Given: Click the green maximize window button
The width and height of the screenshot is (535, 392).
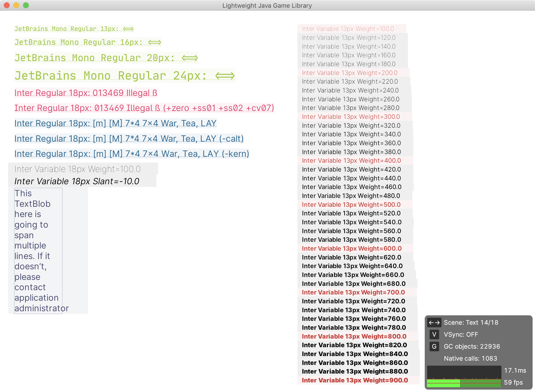Looking at the screenshot, I should pyautogui.click(x=26, y=5).
